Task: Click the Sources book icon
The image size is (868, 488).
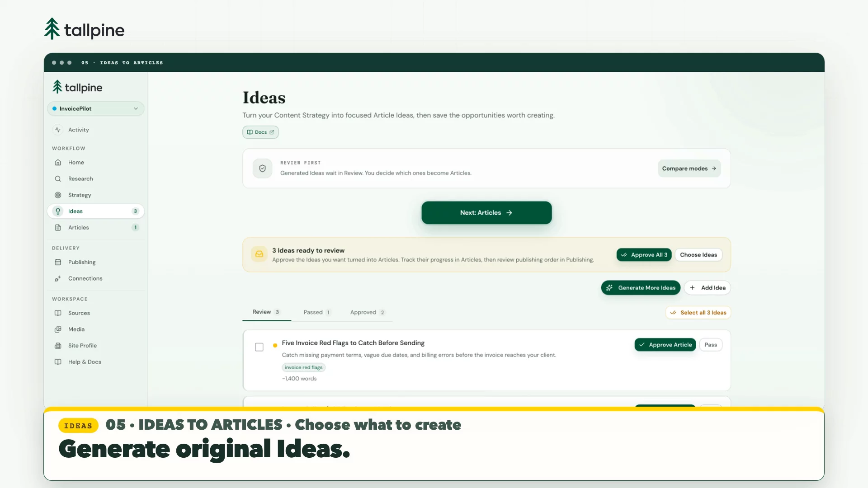Action: 58,313
